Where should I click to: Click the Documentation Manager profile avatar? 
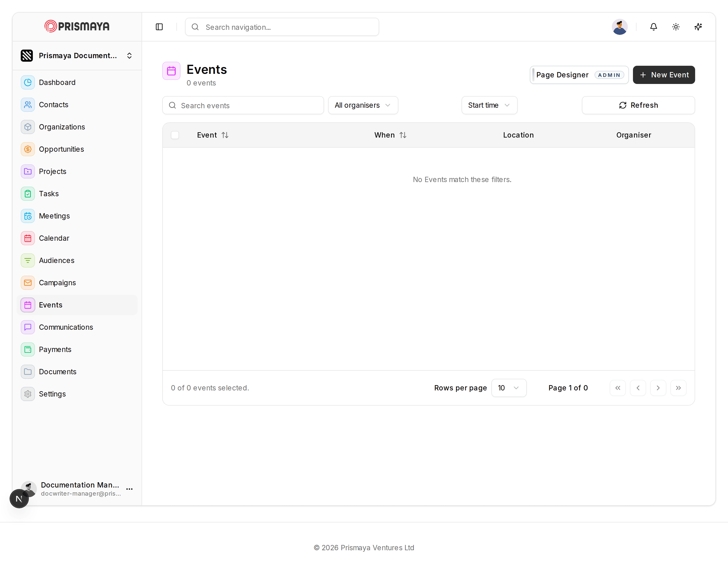pos(29,489)
